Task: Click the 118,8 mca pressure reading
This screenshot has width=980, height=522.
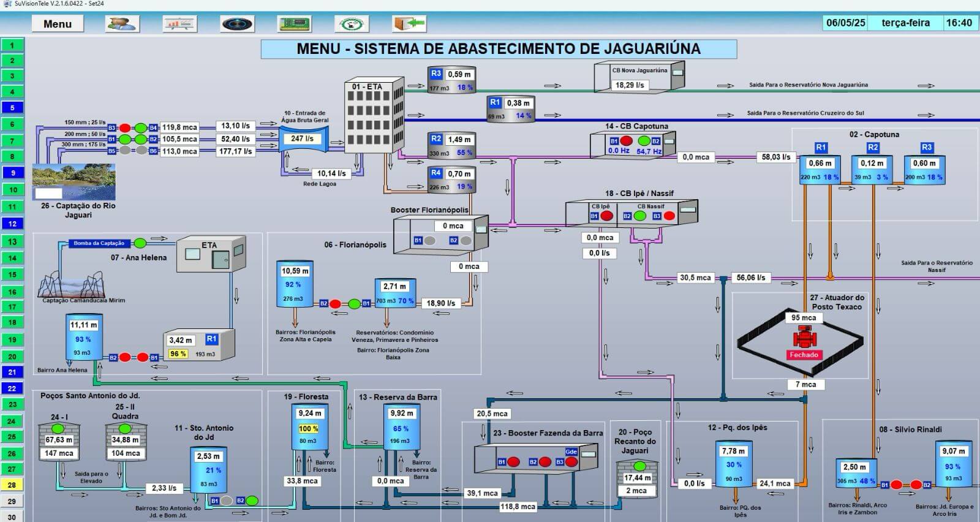Action: point(518,507)
